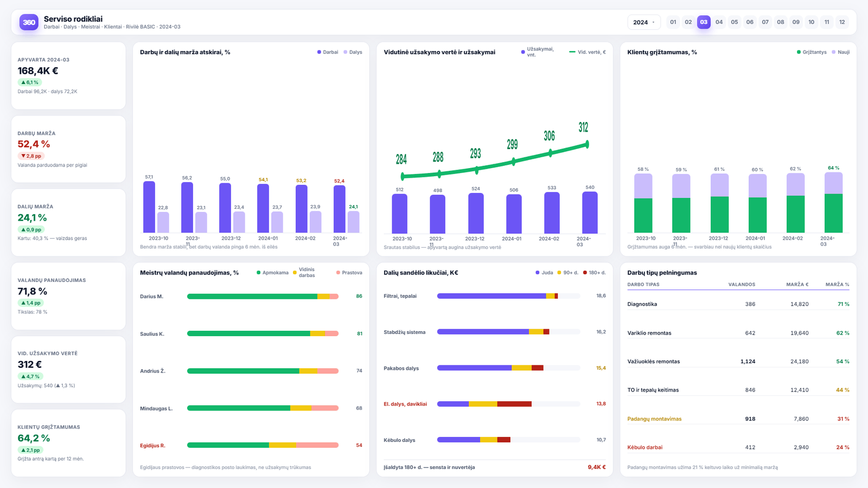This screenshot has height=488, width=868.
Task: Select the Variklio remontas row
Action: pyautogui.click(x=738, y=333)
